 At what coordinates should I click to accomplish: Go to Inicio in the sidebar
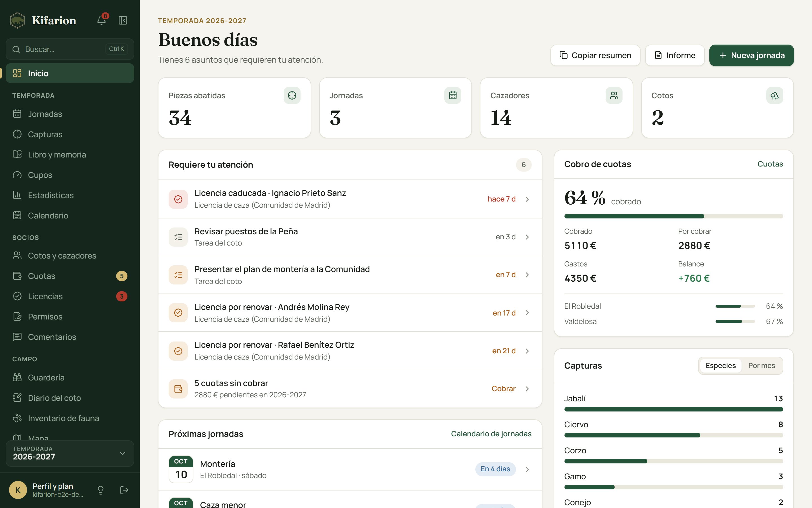[70, 73]
